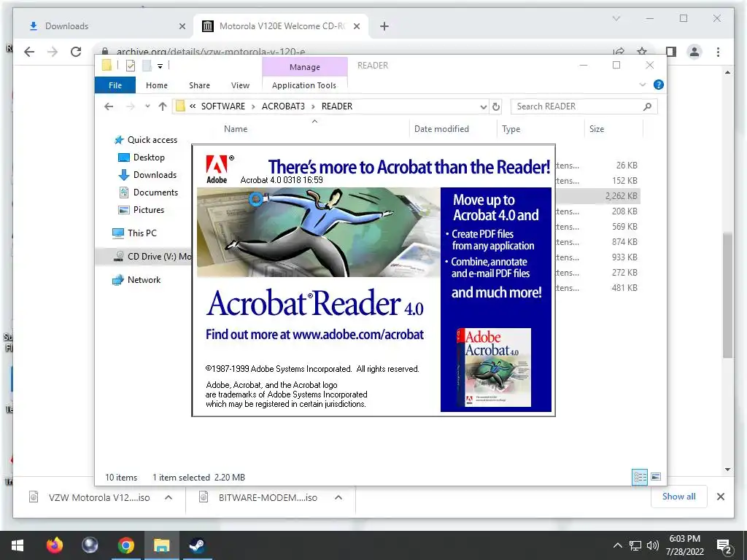Open the Windows Start menu
The width and height of the screenshot is (747, 560).
coord(18,545)
